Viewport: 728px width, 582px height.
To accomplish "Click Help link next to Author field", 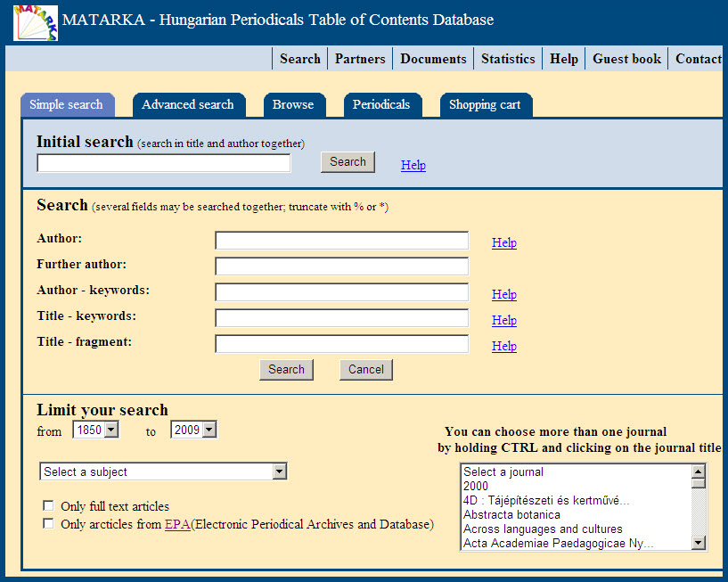I will pyautogui.click(x=503, y=242).
